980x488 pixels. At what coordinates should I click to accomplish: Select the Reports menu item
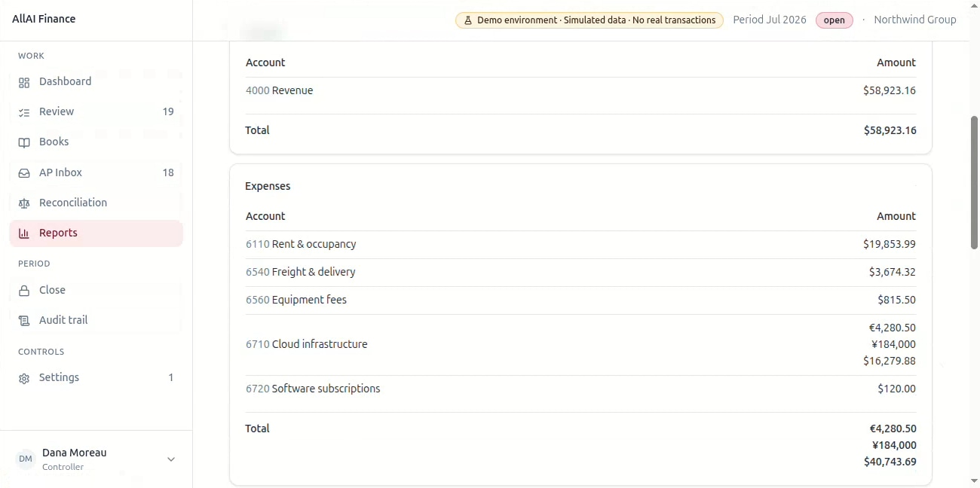click(x=96, y=233)
